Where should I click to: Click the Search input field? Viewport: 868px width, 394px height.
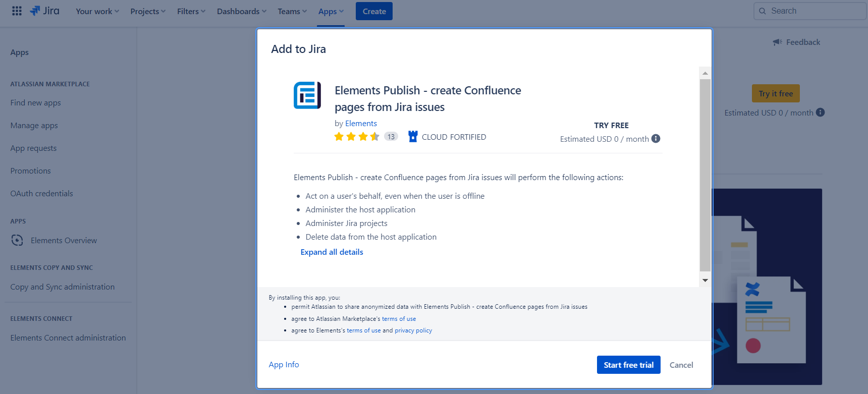812,11
